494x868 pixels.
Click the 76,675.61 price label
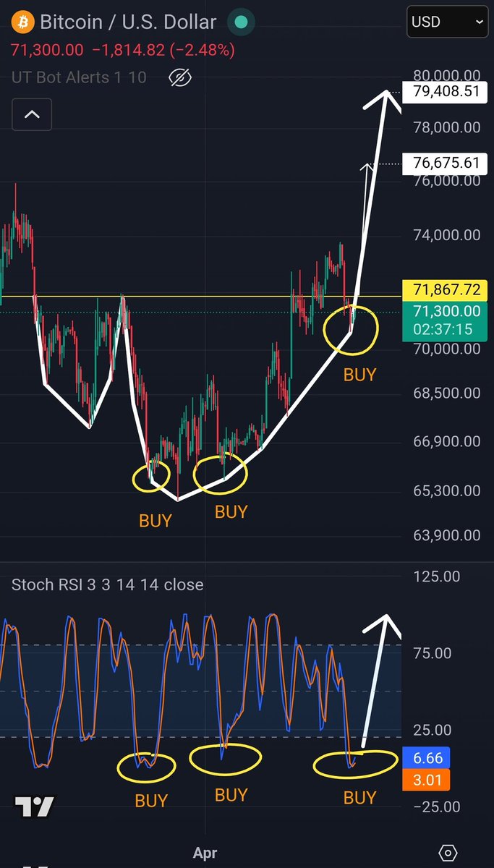pyautogui.click(x=443, y=163)
